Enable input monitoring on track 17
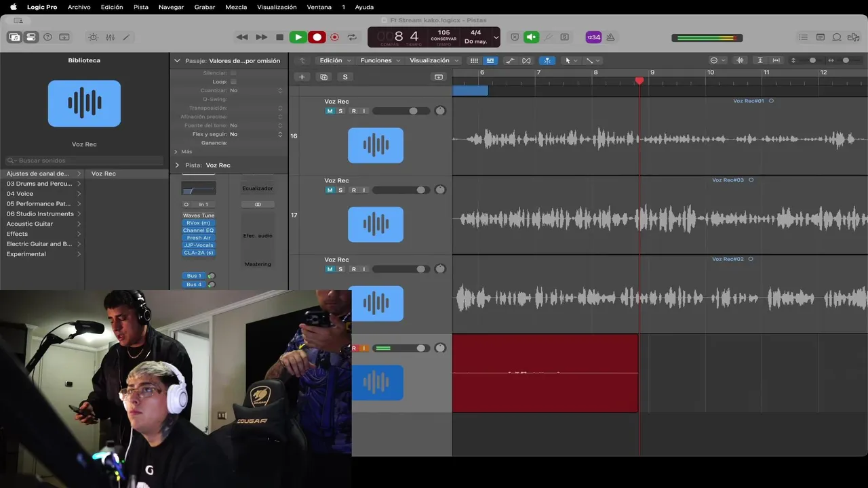The width and height of the screenshot is (868, 488). point(363,190)
